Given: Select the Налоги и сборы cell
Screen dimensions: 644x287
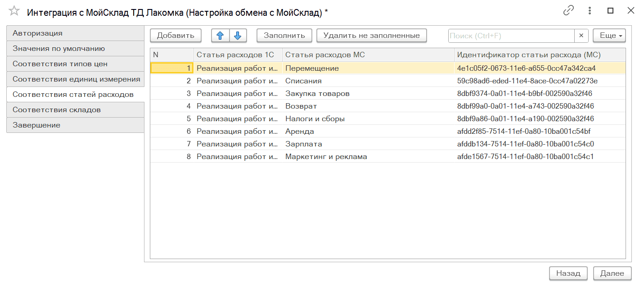Looking at the screenshot, I should click(368, 118).
